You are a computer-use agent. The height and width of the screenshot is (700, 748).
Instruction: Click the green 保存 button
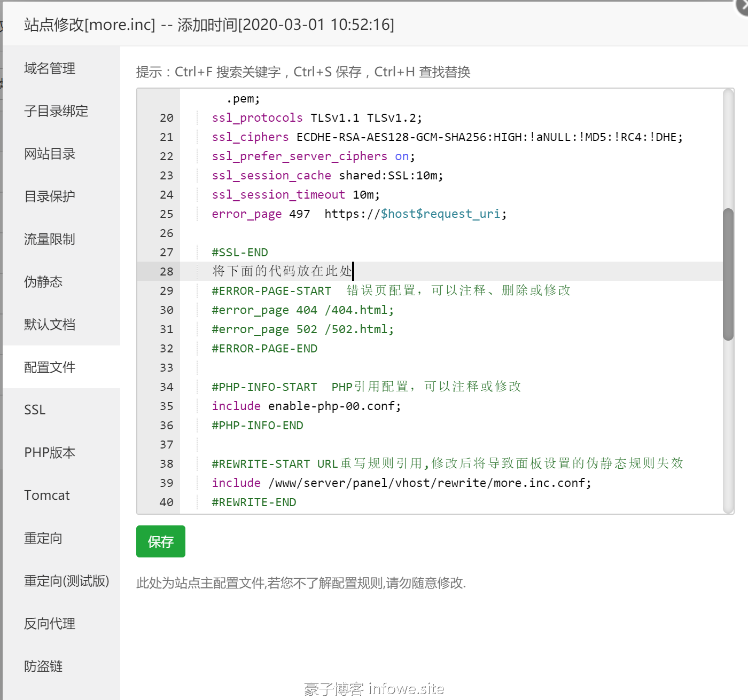[x=161, y=541]
